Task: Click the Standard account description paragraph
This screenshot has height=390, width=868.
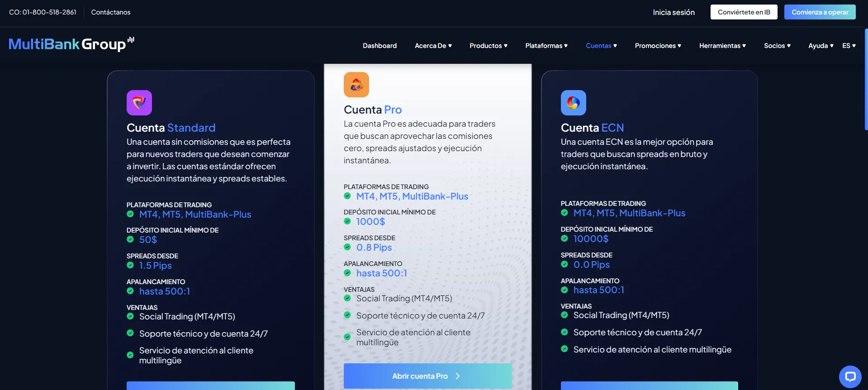Action: point(209,160)
